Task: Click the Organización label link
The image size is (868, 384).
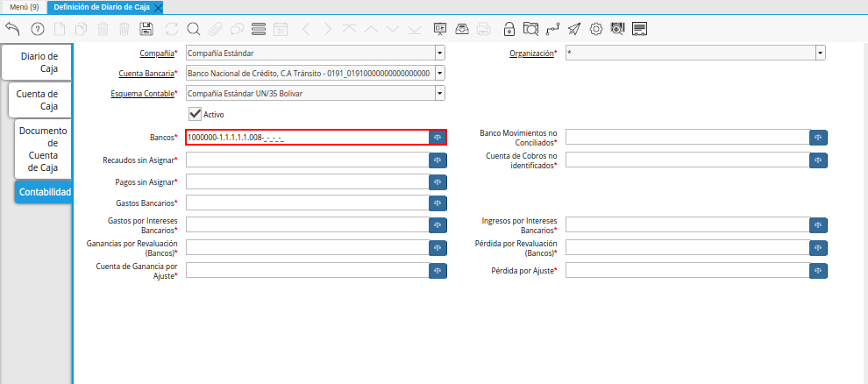Action: tap(531, 53)
